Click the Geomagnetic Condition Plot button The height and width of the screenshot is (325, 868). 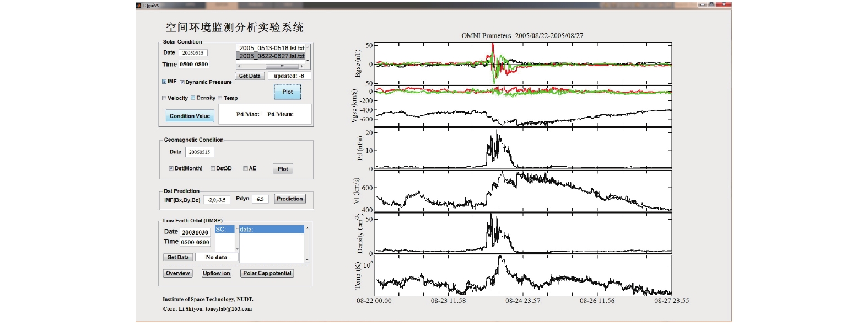coord(283,169)
